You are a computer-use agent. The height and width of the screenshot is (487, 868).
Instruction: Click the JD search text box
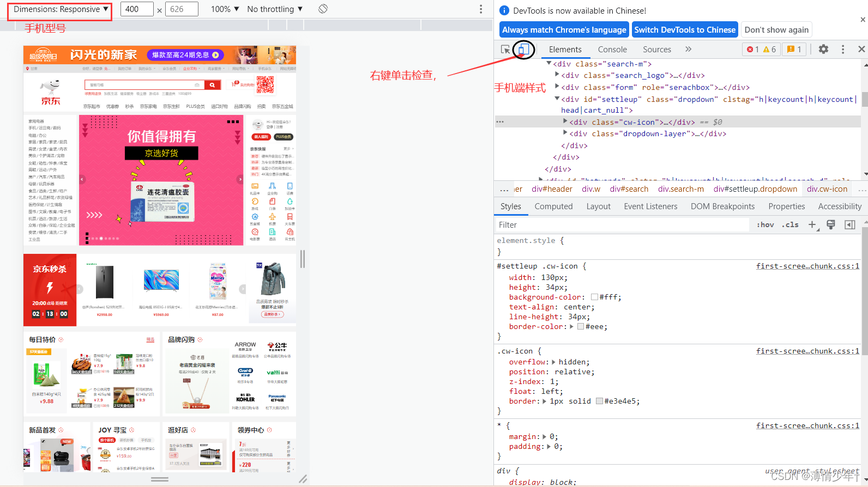(x=144, y=85)
